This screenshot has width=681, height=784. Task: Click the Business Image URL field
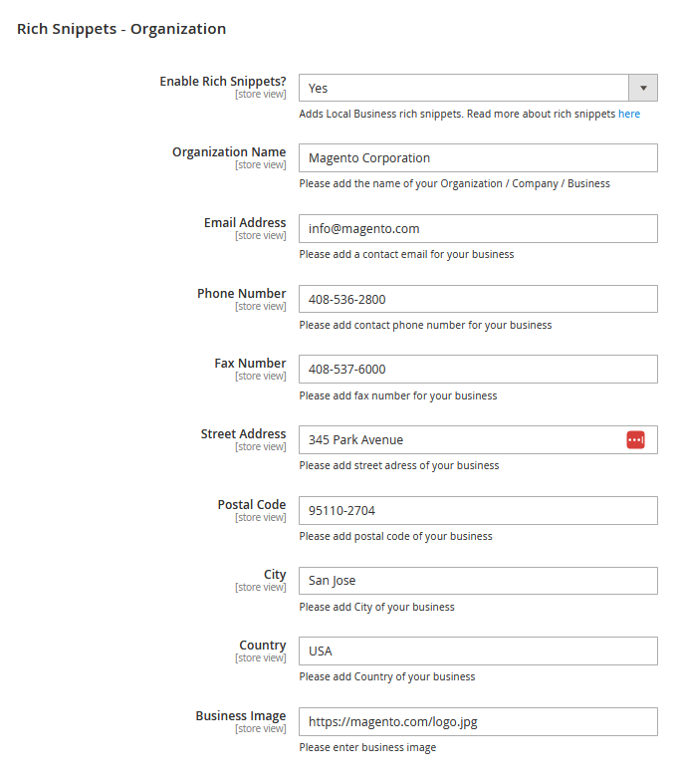[478, 721]
